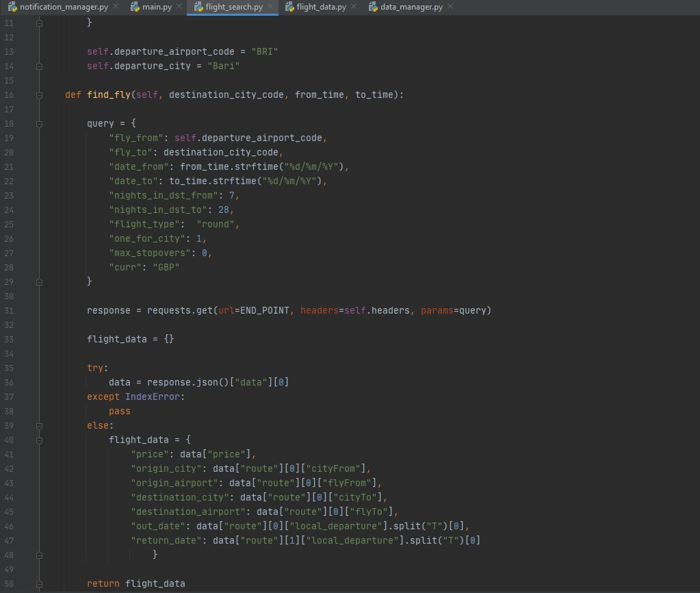700x593 pixels.
Task: Click the "destination_city" key
Action: [x=179, y=497]
